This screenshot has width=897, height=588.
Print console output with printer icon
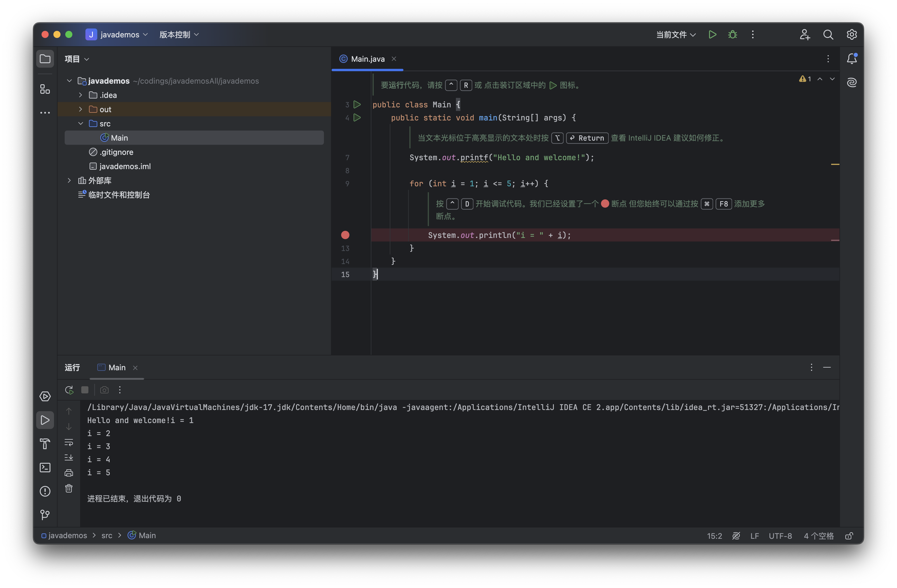(x=69, y=473)
